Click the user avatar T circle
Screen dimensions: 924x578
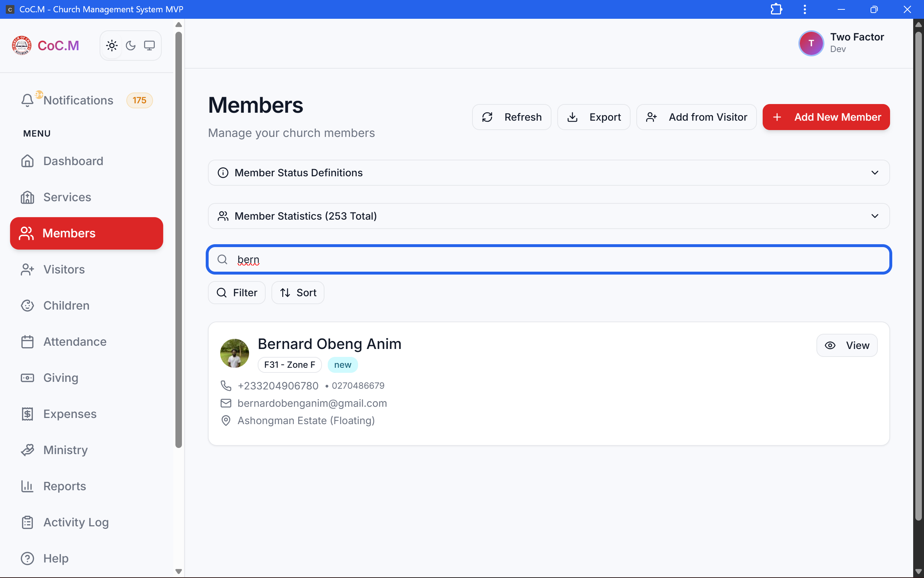pyautogui.click(x=811, y=43)
